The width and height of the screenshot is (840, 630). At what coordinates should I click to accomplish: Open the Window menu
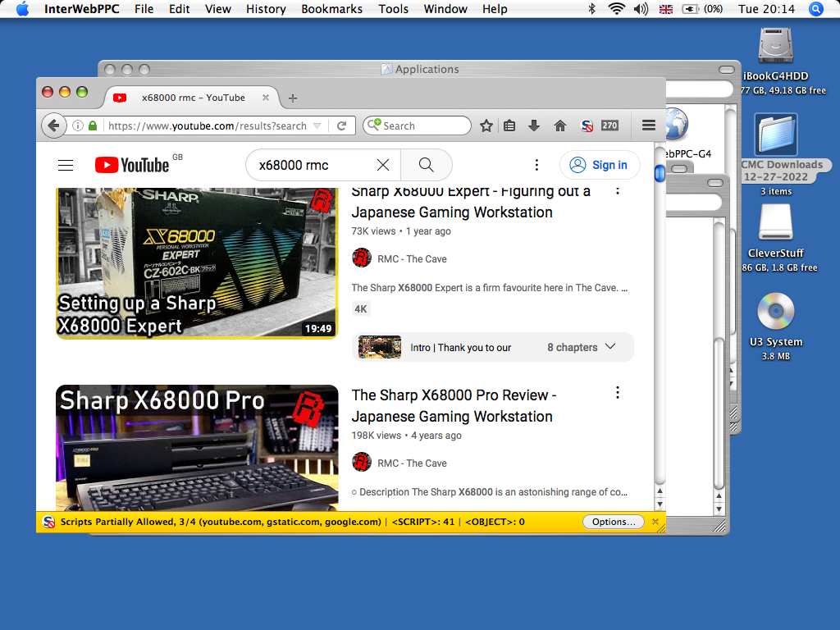445,9
